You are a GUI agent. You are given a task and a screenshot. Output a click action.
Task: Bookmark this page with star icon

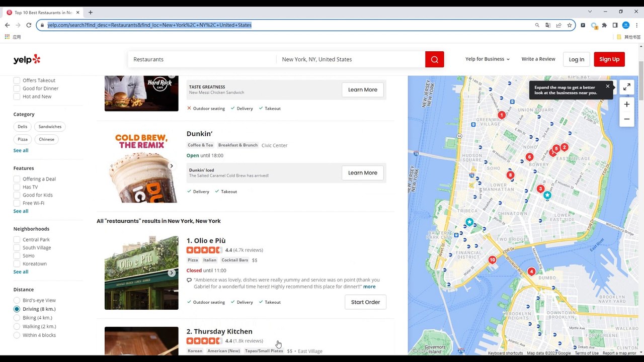tap(569, 25)
